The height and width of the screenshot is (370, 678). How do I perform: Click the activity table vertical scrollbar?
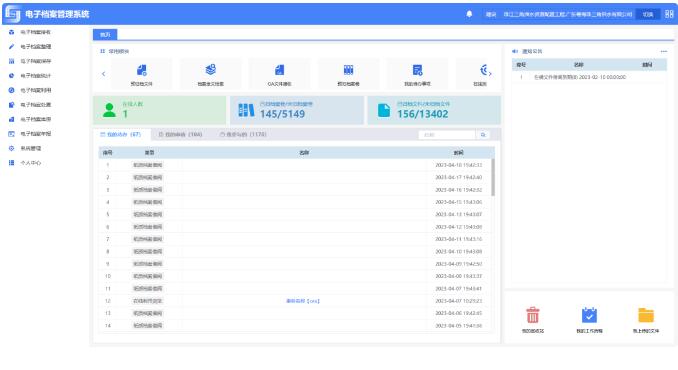493,177
